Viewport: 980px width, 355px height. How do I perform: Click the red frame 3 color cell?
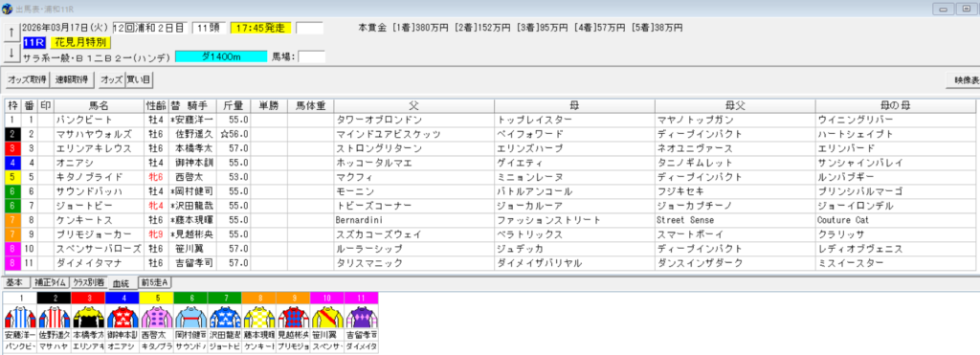point(13,148)
